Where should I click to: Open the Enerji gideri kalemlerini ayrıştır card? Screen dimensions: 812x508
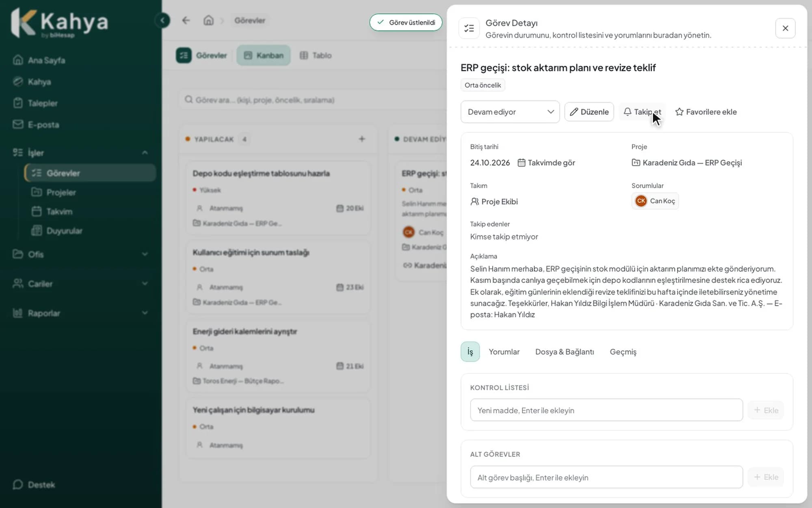278,356
